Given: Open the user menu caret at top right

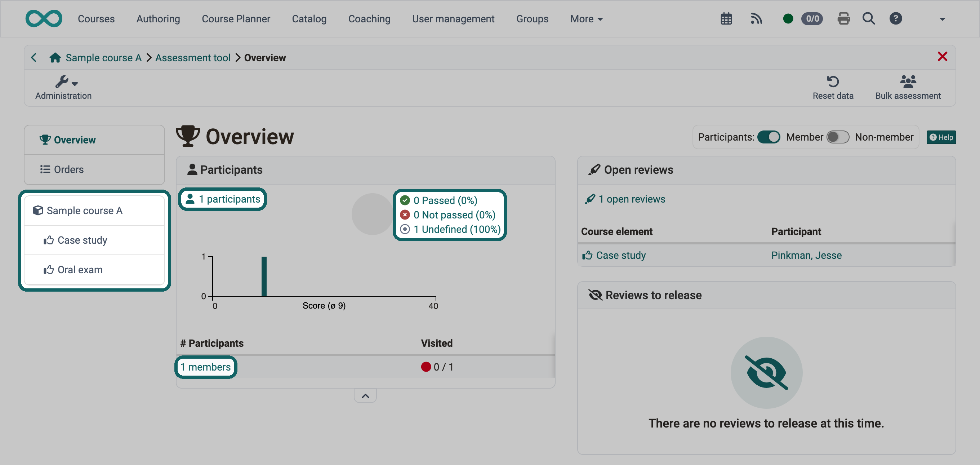Looking at the screenshot, I should [942, 19].
